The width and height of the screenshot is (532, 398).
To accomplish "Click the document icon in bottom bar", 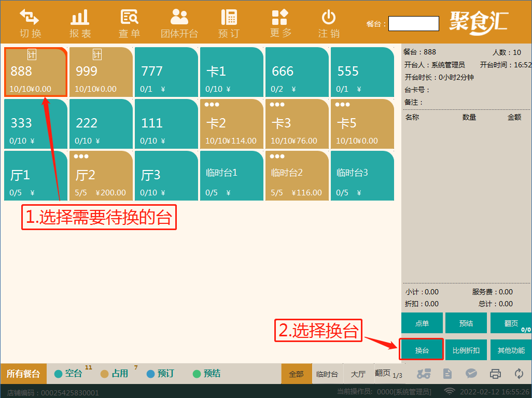I will click(x=447, y=374).
